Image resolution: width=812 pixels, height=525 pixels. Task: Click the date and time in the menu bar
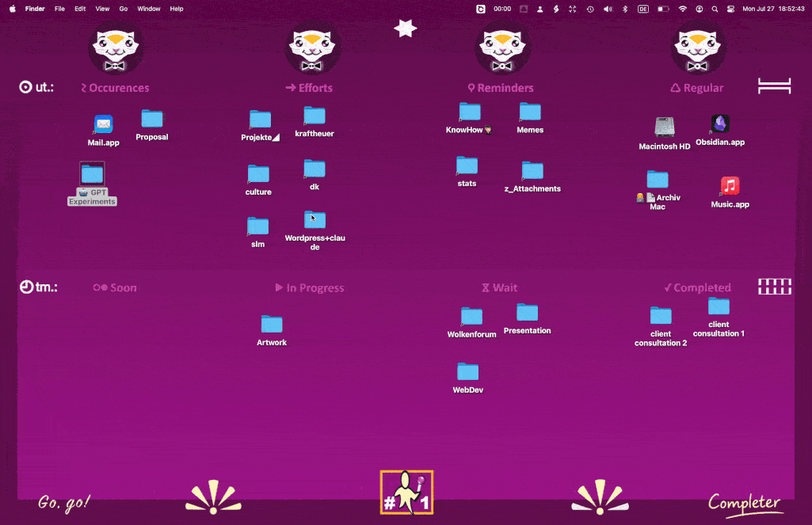coord(774,9)
